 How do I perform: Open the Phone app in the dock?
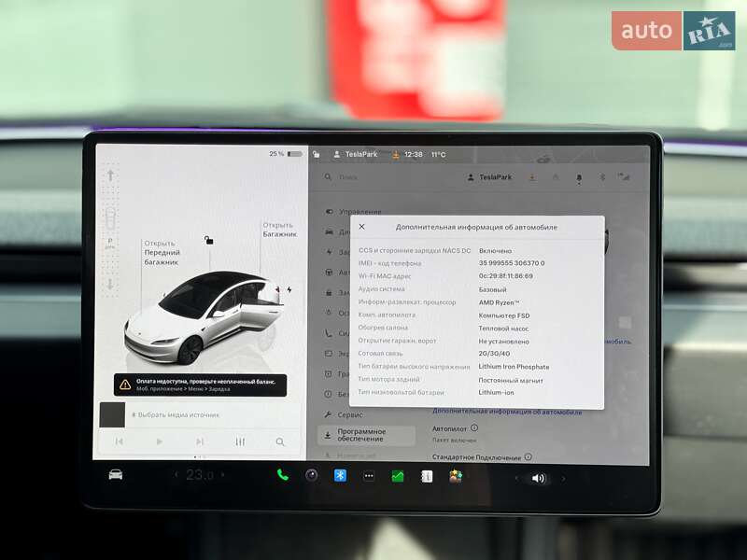click(x=282, y=475)
